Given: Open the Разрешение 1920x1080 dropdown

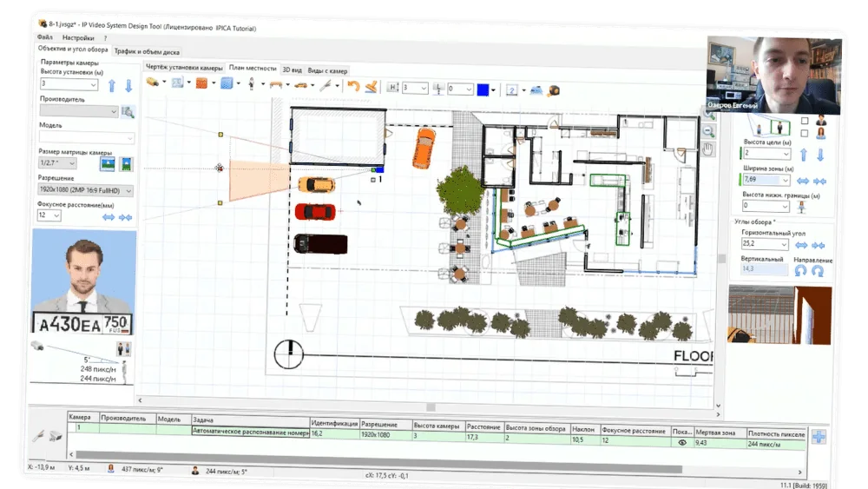Looking at the screenshot, I should 85,190.
